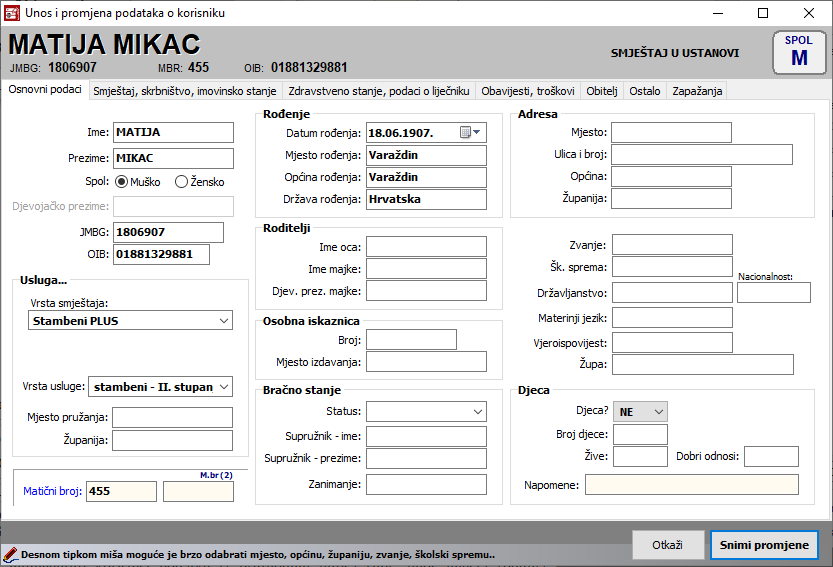Open the Zapažanja tab
This screenshot has height=567, width=833.
tap(697, 91)
